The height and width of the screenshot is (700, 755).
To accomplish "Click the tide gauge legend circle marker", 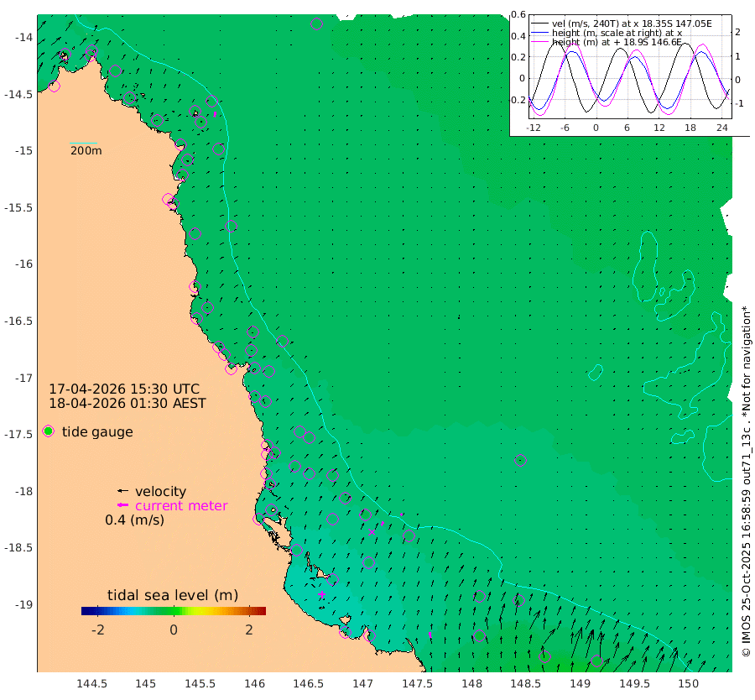I will (x=48, y=431).
